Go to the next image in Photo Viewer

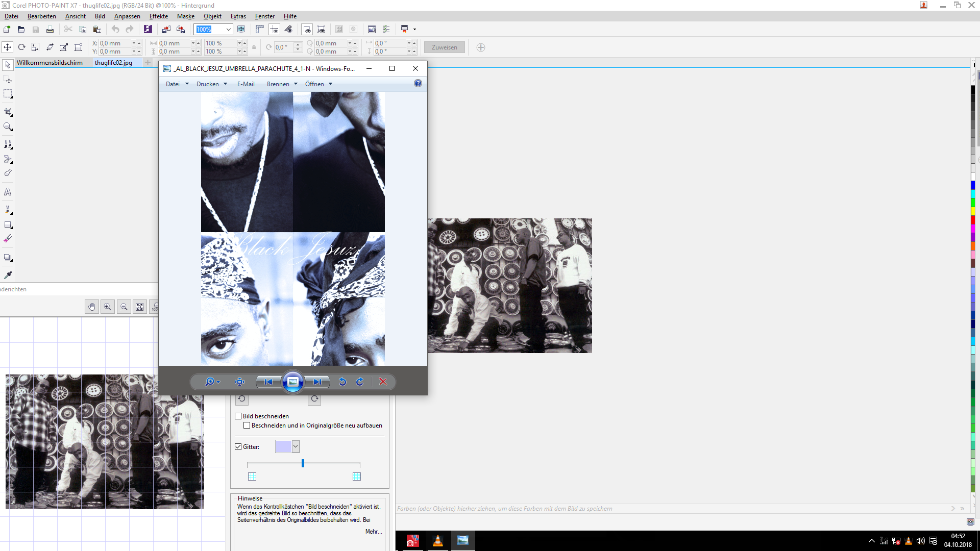click(x=317, y=382)
